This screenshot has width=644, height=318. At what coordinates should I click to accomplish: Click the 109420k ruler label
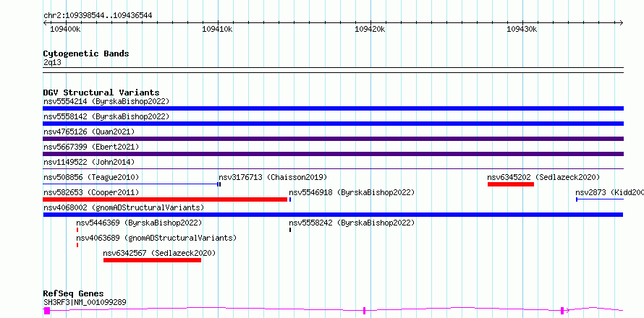coord(370,29)
